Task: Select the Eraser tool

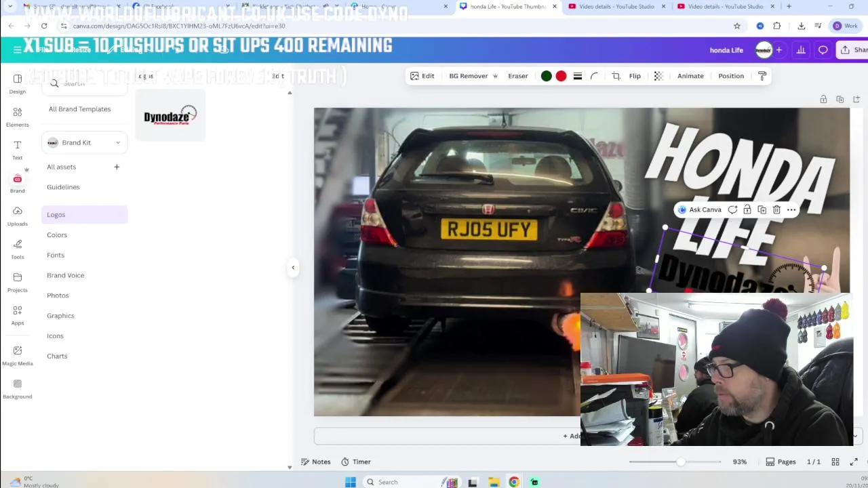Action: click(518, 76)
